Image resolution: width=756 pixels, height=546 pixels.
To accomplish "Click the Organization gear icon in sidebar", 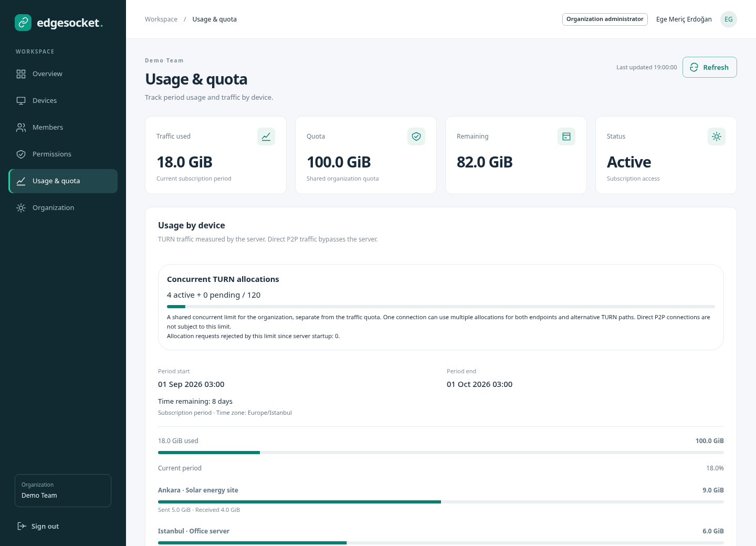I will tap(21, 208).
